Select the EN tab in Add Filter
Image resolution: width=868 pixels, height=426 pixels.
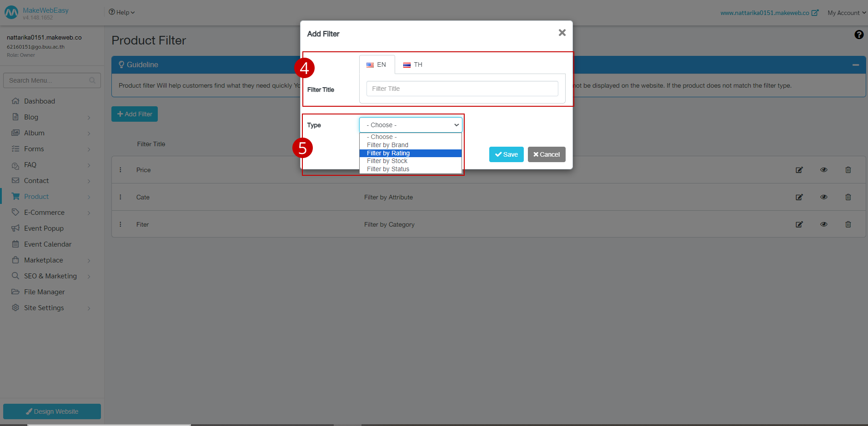click(x=376, y=64)
